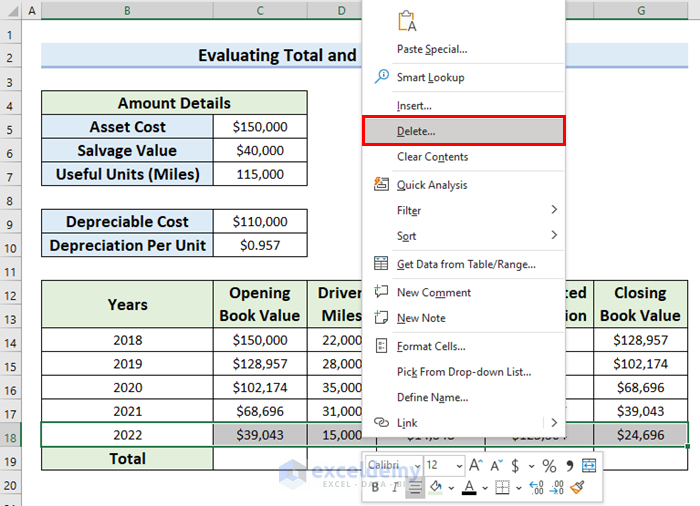
Task: Click Increase Font Size icon in mini toolbar
Action: coord(477,466)
